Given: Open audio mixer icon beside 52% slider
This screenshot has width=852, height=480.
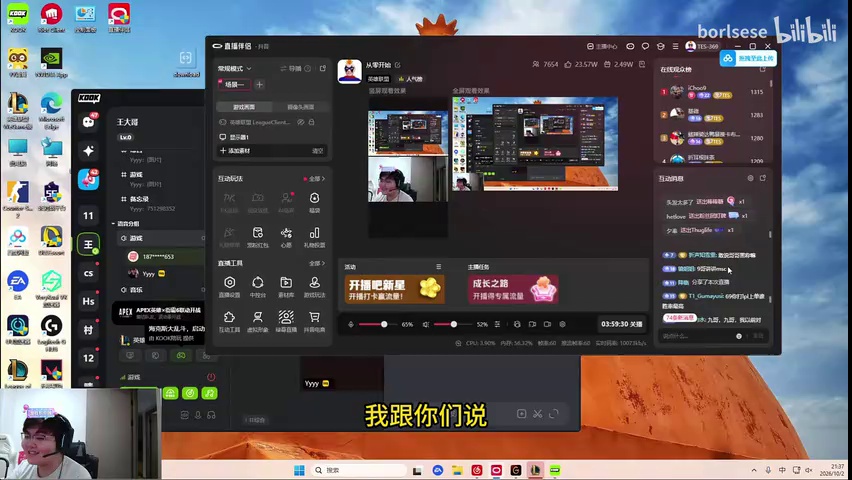Looking at the screenshot, I should point(497,324).
